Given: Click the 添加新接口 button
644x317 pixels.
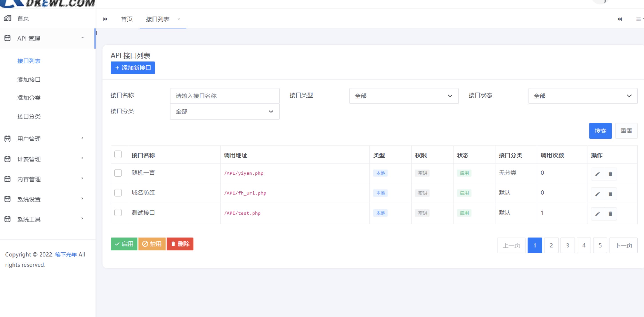Looking at the screenshot, I should pyautogui.click(x=132, y=68).
